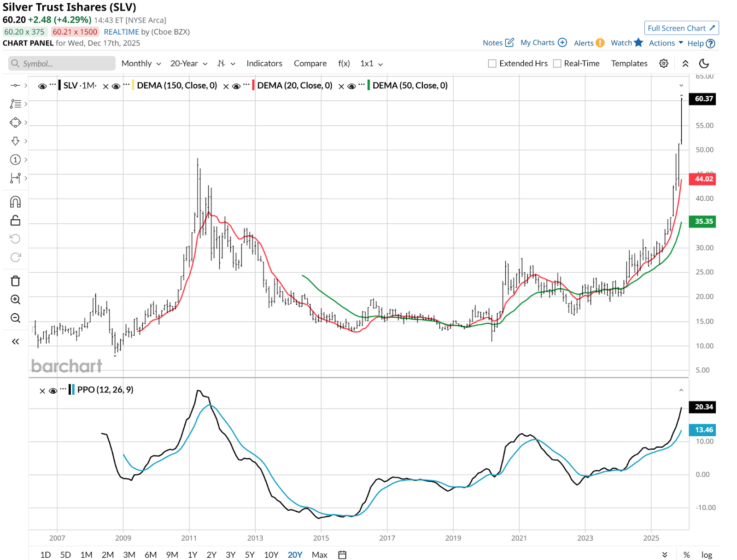Open the Indicators menu
737x560 pixels.
pos(264,64)
